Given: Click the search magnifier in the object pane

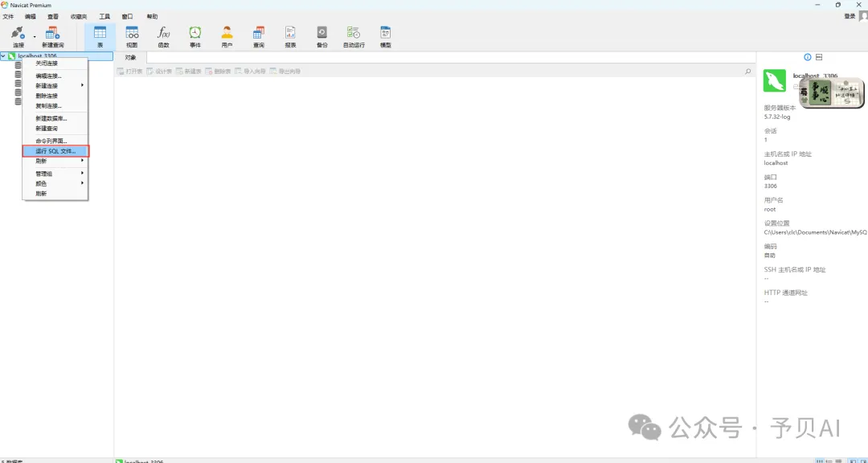Looking at the screenshot, I should click(748, 72).
